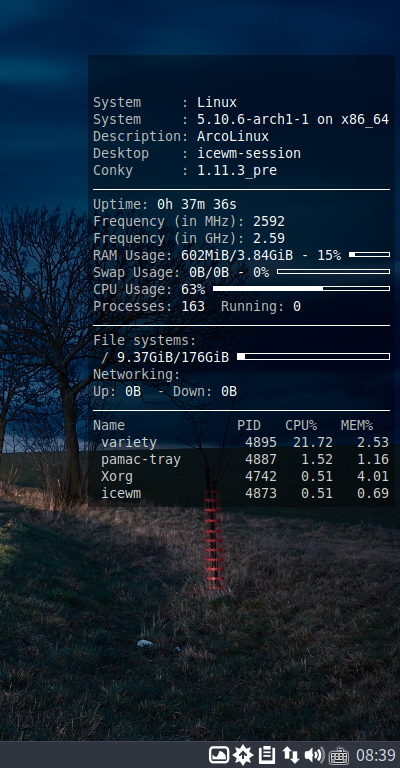Open the pamac updates tray icon
The height and width of the screenshot is (768, 400).
(243, 755)
